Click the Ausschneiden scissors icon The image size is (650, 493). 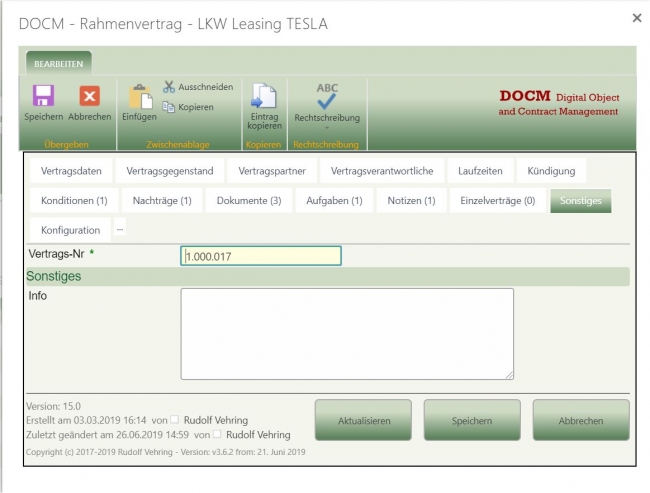tap(169, 87)
